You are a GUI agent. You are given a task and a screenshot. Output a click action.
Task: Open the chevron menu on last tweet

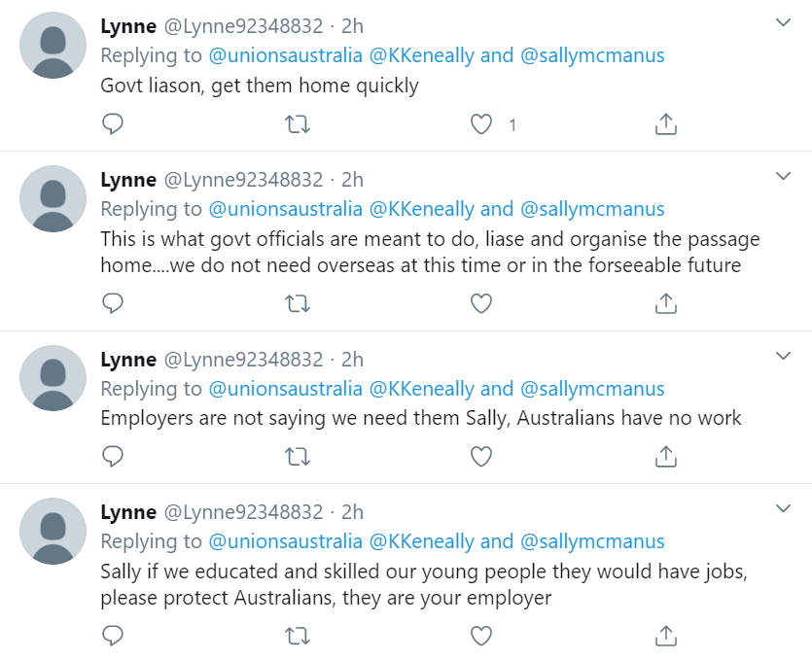tap(783, 509)
